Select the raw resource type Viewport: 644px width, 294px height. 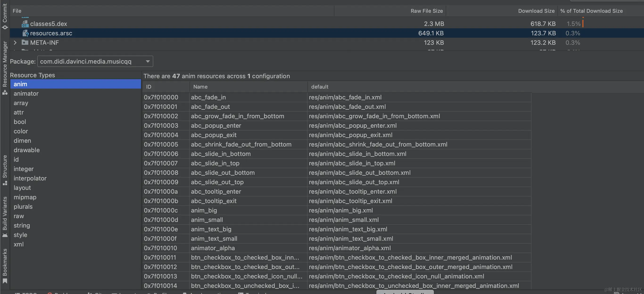pyautogui.click(x=75, y=216)
